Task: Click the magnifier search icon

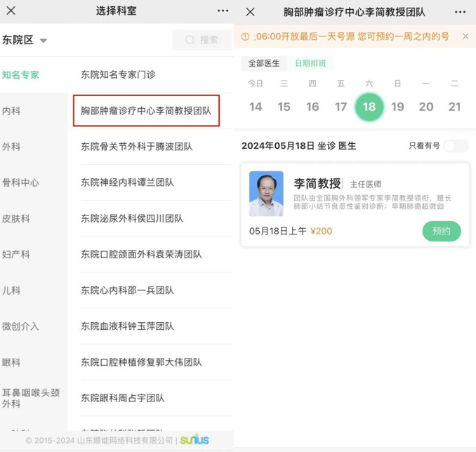Action: [190, 40]
